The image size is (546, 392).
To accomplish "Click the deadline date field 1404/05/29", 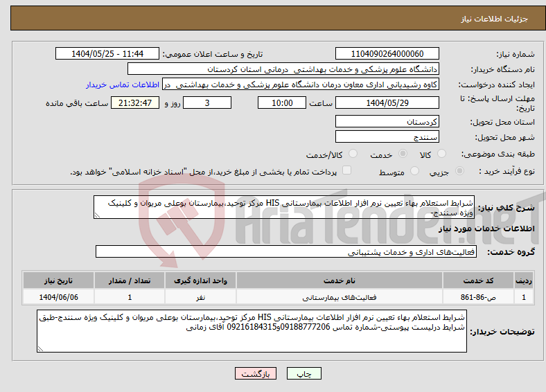I will (x=387, y=103).
